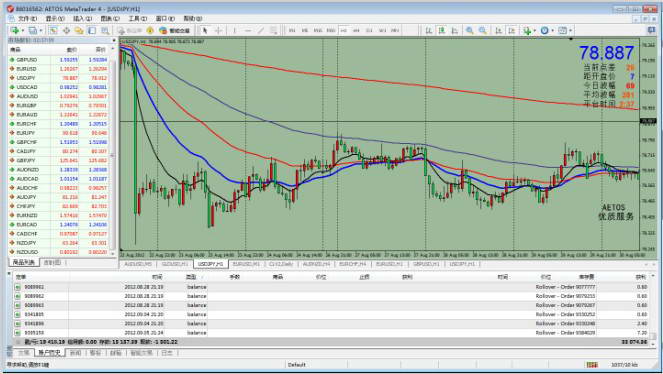Image resolution: width=663 pixels, height=374 pixels.
Task: Switch to the EURUSD,H1 chart tab
Action: click(246, 264)
